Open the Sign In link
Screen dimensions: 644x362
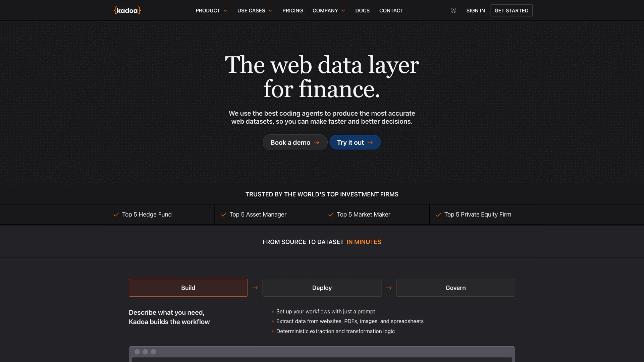[475, 10]
